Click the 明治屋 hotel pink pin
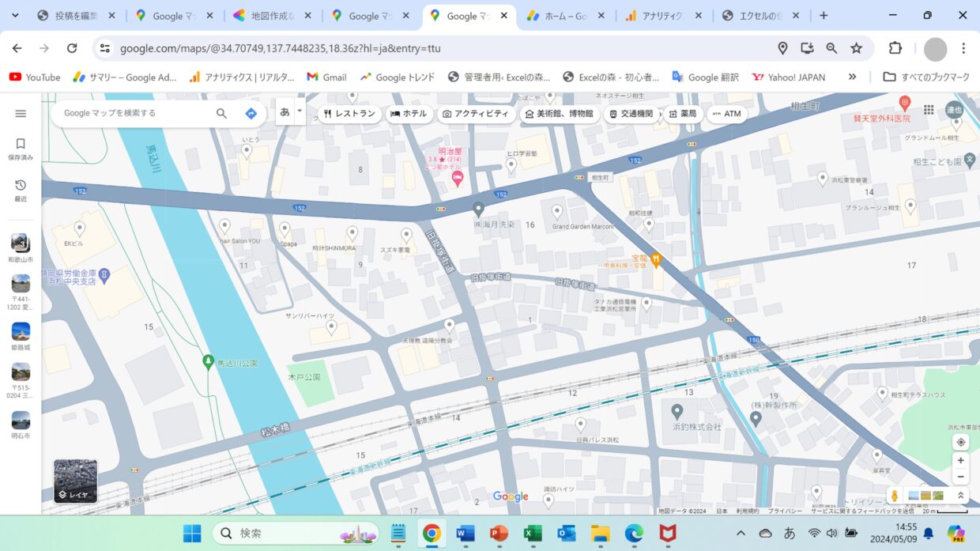980x551 pixels. click(457, 179)
